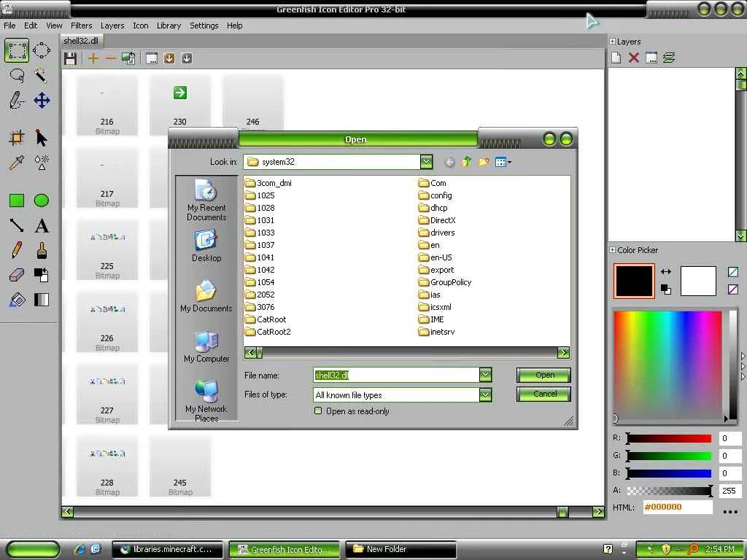
Task: Choose the Line tool
Action: [17, 225]
